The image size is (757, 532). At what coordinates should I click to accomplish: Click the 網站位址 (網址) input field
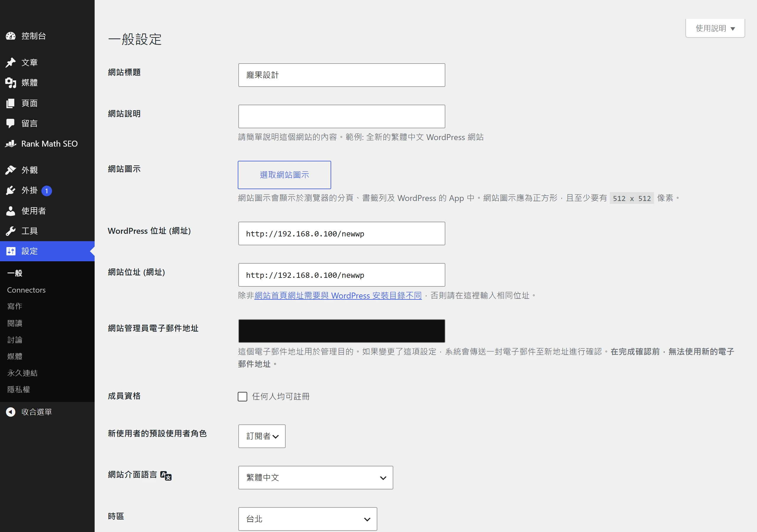(x=342, y=275)
